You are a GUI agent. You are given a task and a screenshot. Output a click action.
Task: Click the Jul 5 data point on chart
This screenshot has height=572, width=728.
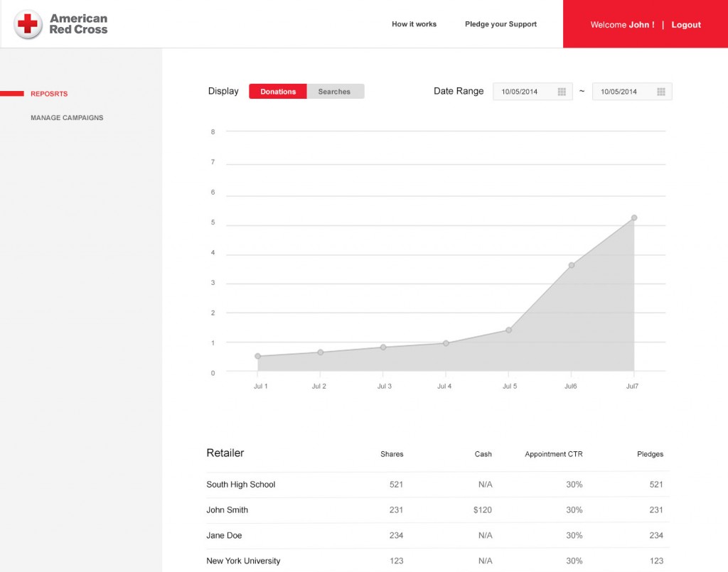[x=509, y=330]
